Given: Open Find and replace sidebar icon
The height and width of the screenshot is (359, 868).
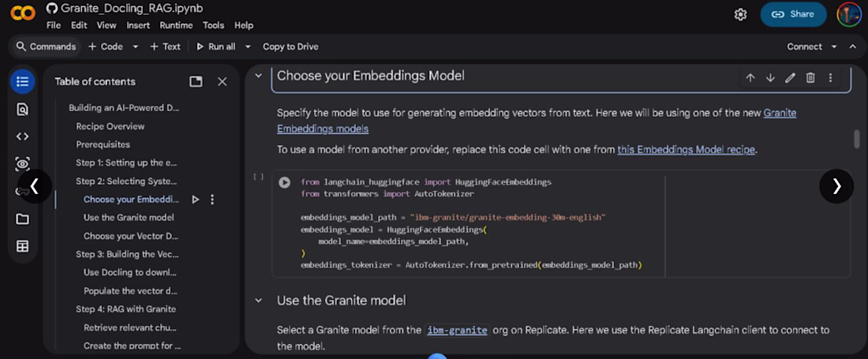Looking at the screenshot, I should click(22, 109).
